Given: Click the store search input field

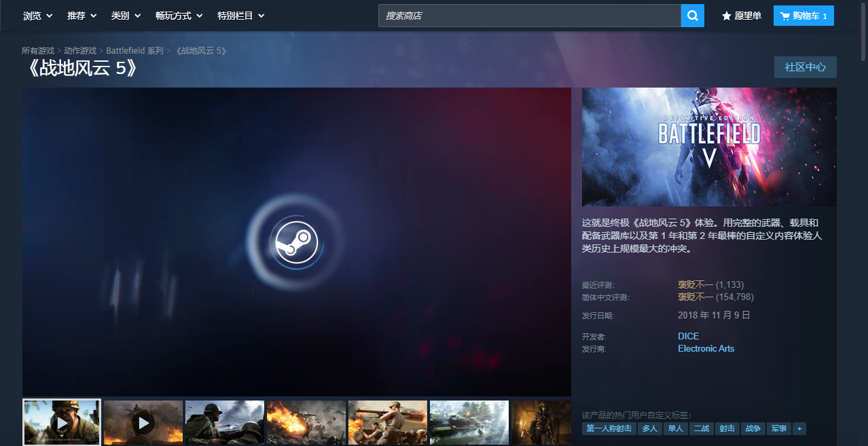Looking at the screenshot, I should [530, 16].
